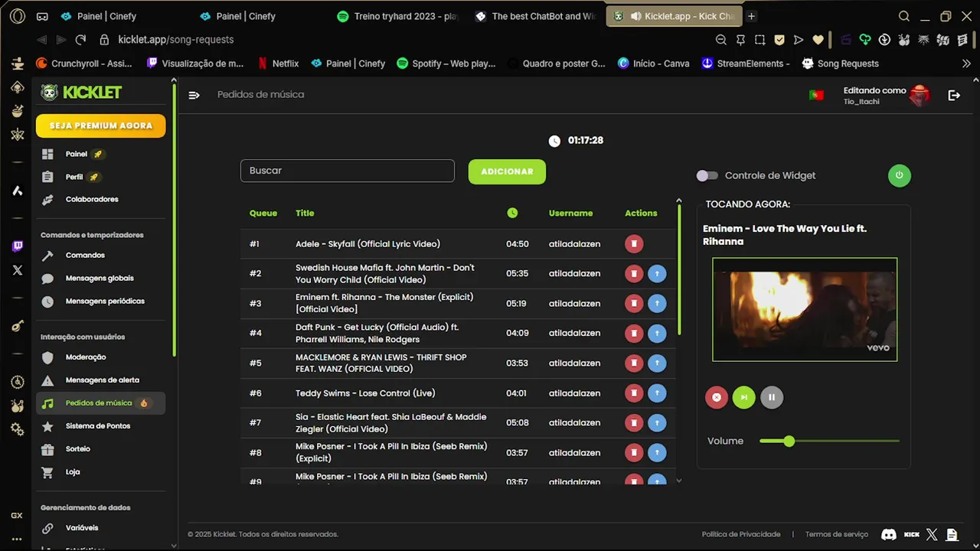Toggle the Controle de Widget switch
The image size is (980, 551).
(x=707, y=175)
